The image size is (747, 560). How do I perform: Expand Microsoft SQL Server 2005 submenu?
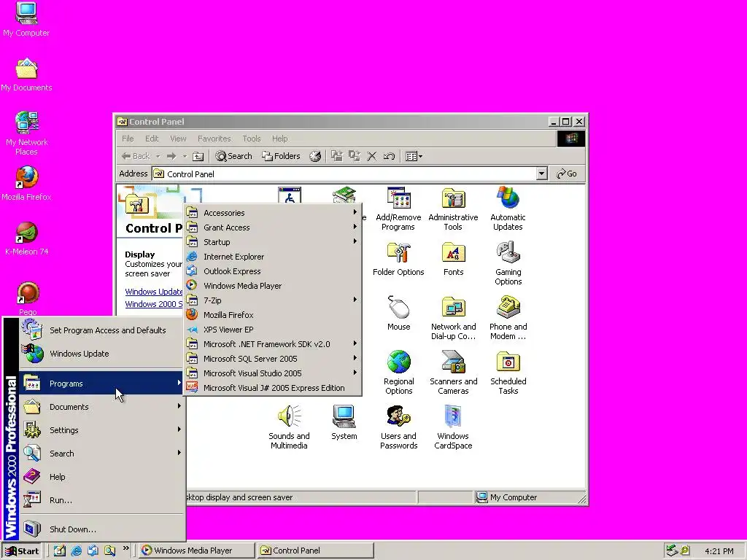click(273, 359)
